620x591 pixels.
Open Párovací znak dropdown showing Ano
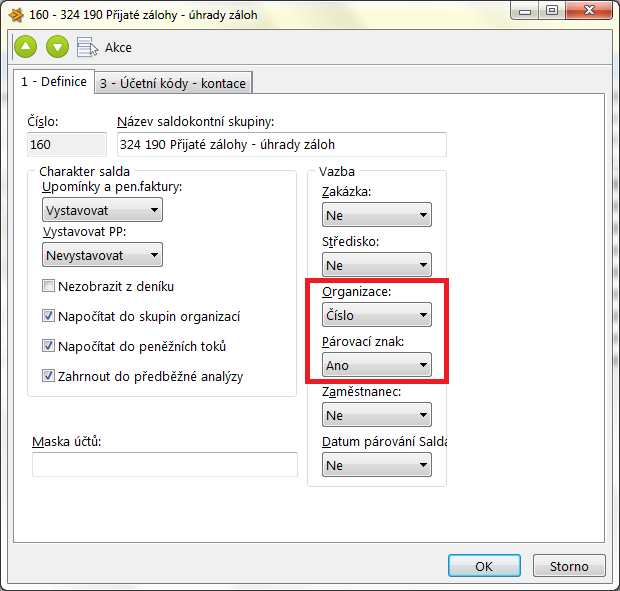377,365
